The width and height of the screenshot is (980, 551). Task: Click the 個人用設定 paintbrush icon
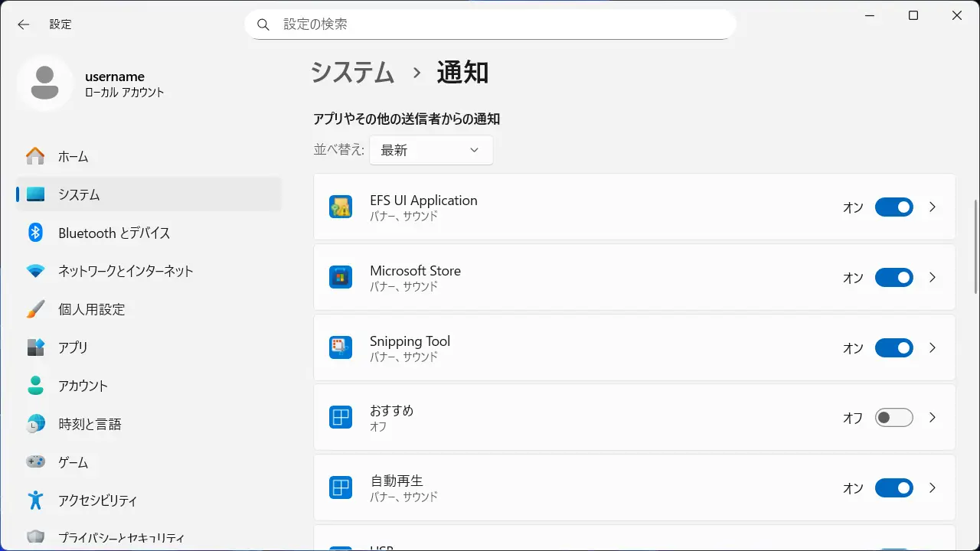coord(35,309)
